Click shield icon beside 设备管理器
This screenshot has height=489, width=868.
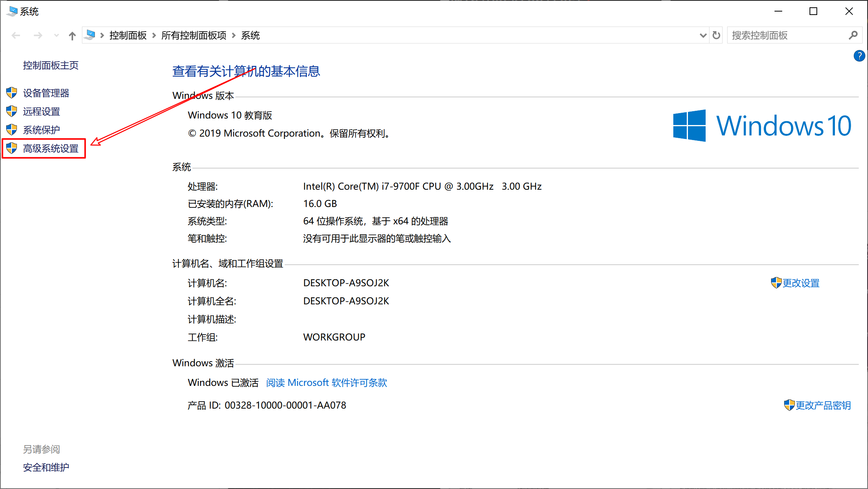pyautogui.click(x=12, y=93)
